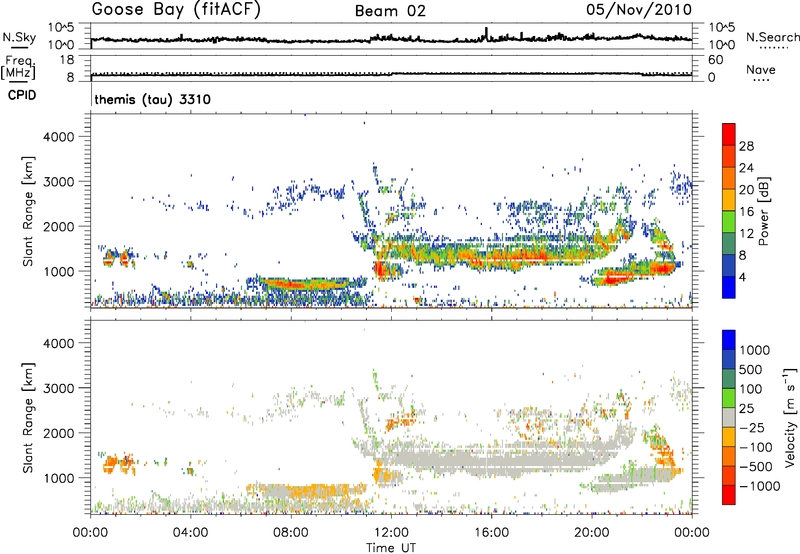Click the "Time UT" axis title
800x554 pixels.
(x=391, y=548)
